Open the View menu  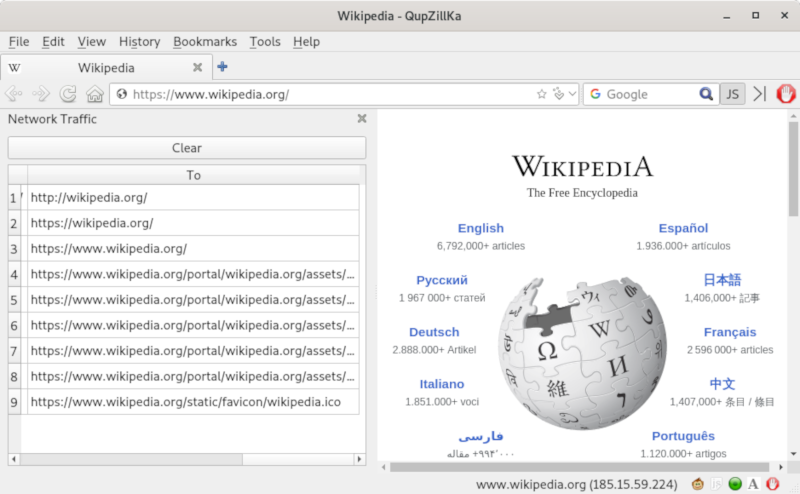pyautogui.click(x=92, y=42)
